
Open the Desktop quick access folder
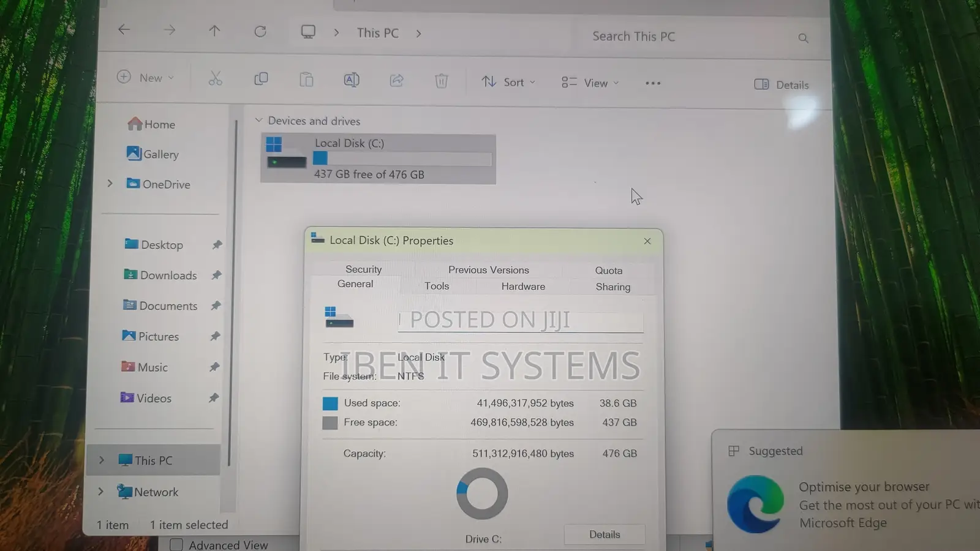click(154, 244)
